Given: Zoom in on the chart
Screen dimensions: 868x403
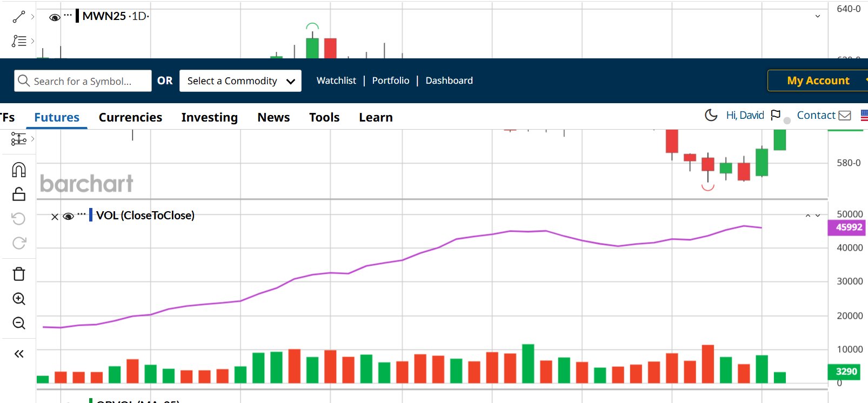Looking at the screenshot, I should pos(19,299).
